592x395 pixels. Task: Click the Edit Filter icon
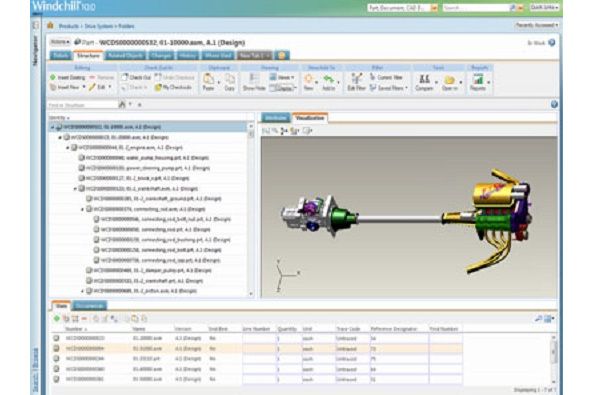pyautogui.click(x=356, y=78)
